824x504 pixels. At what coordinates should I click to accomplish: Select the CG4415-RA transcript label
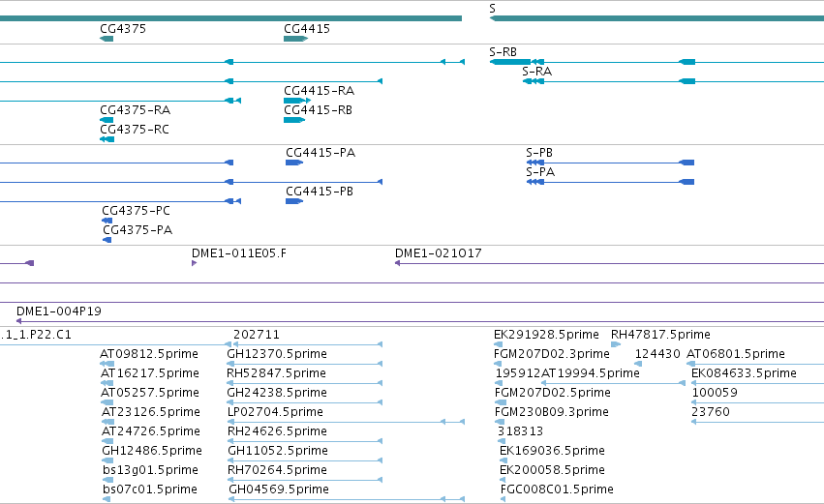(319, 91)
